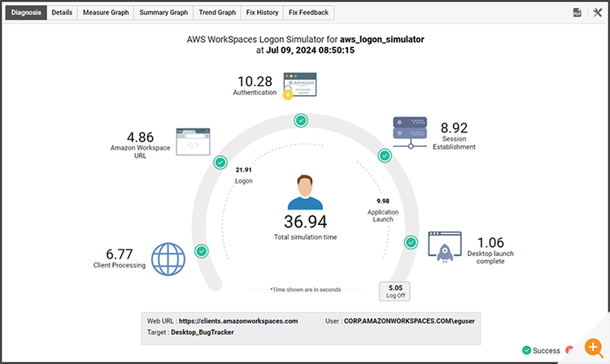The height and width of the screenshot is (364, 610).
Task: Open the Fix Feedback tab
Action: point(308,12)
